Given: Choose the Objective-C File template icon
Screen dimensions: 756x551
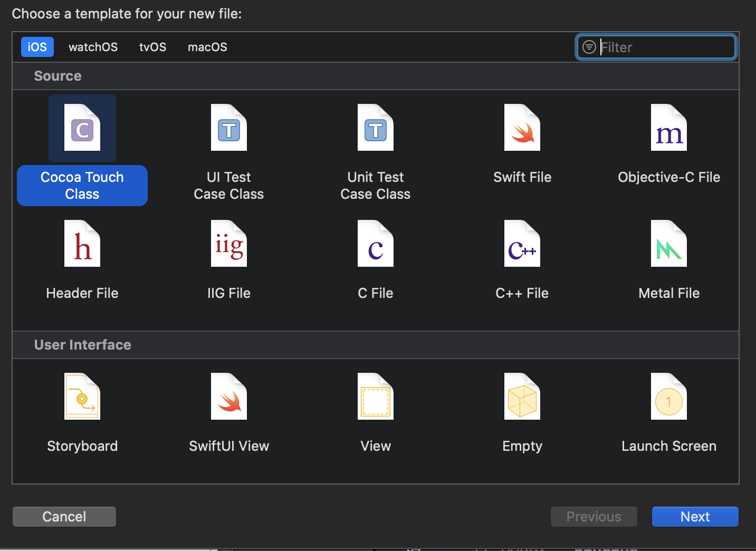Looking at the screenshot, I should pyautogui.click(x=669, y=128).
